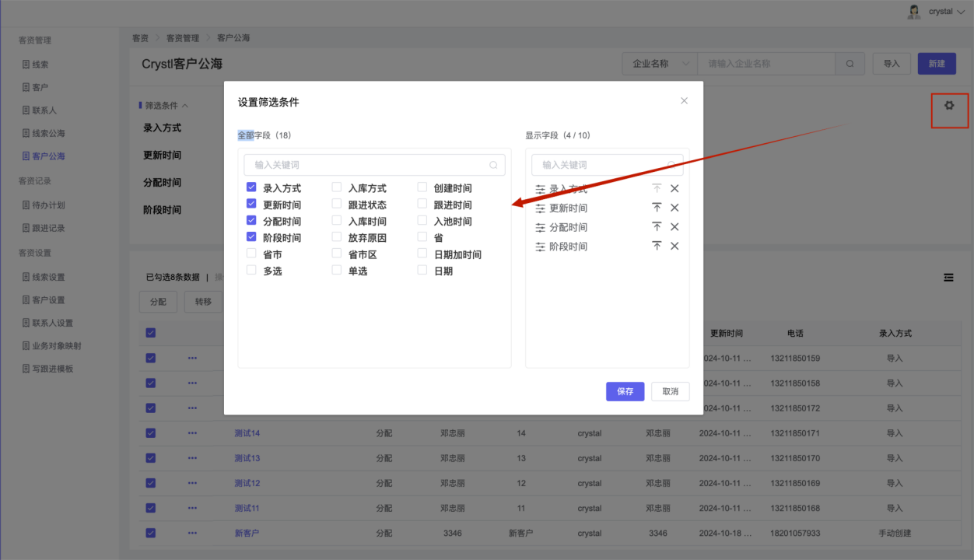Screen dimensions: 974x560
Task: Click the drag handle of display field 阶段时间
Action: (541, 247)
